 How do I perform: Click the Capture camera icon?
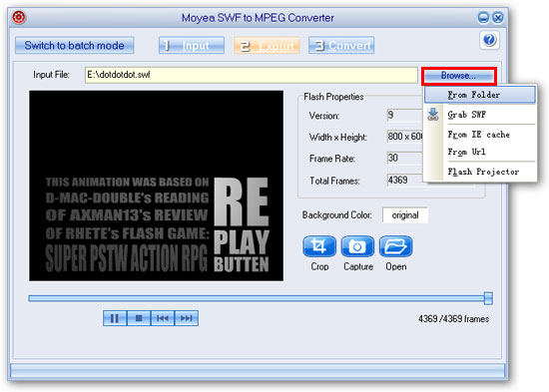click(x=357, y=246)
